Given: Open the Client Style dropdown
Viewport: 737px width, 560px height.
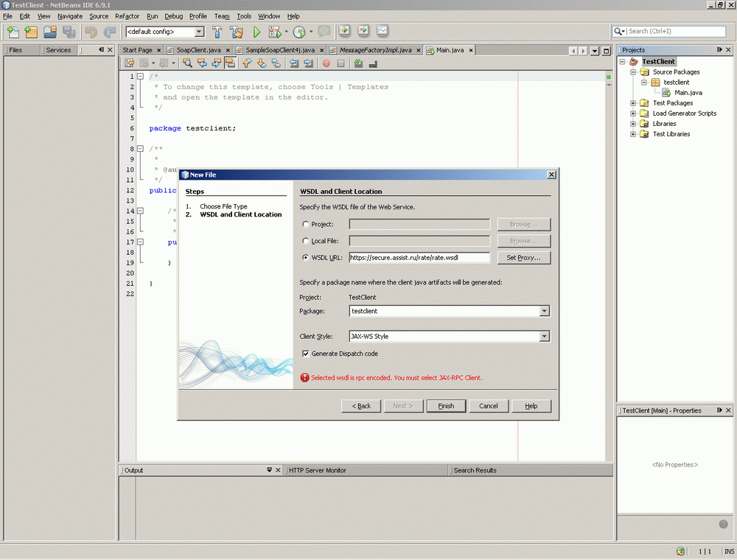Looking at the screenshot, I should [544, 337].
